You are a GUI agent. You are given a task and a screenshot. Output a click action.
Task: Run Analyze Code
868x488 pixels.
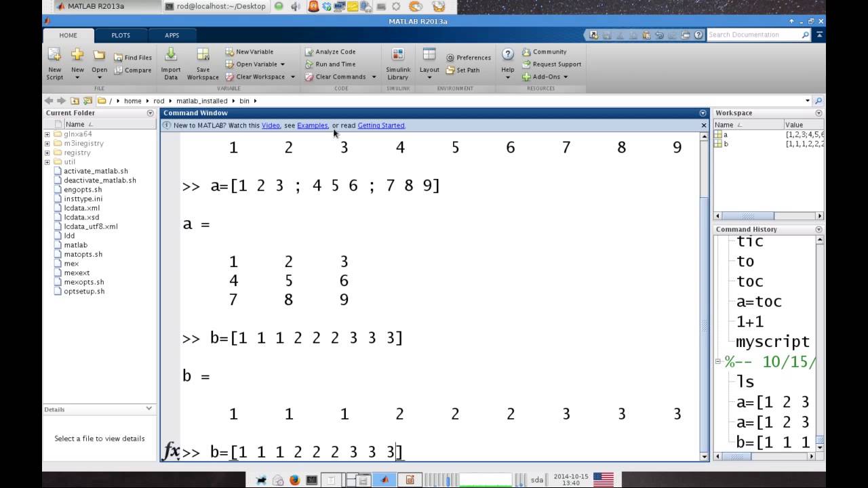330,52
